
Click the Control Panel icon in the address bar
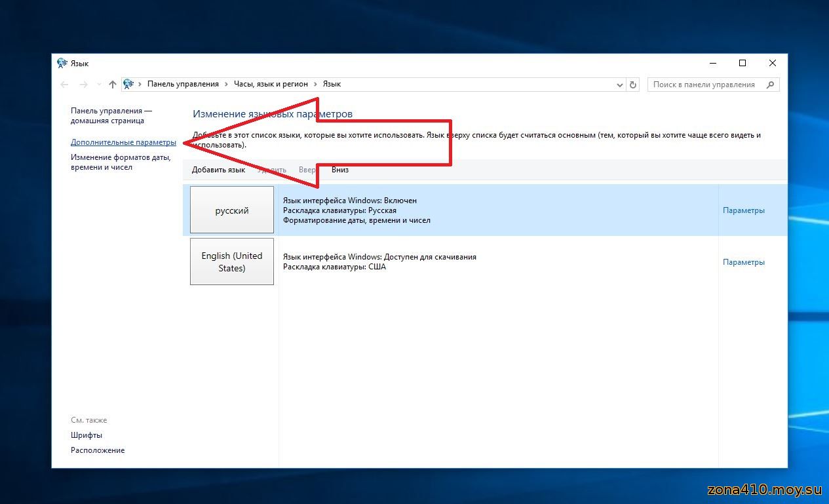click(x=128, y=85)
